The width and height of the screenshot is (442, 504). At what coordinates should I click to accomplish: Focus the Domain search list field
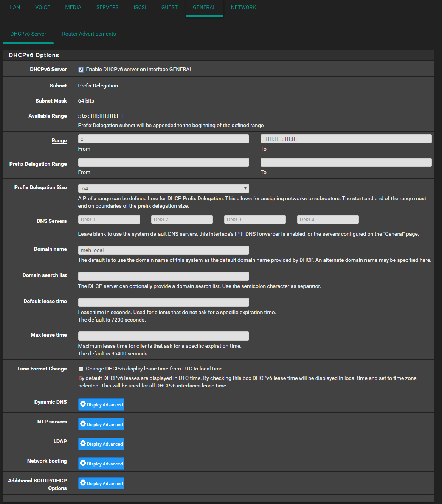pos(163,276)
